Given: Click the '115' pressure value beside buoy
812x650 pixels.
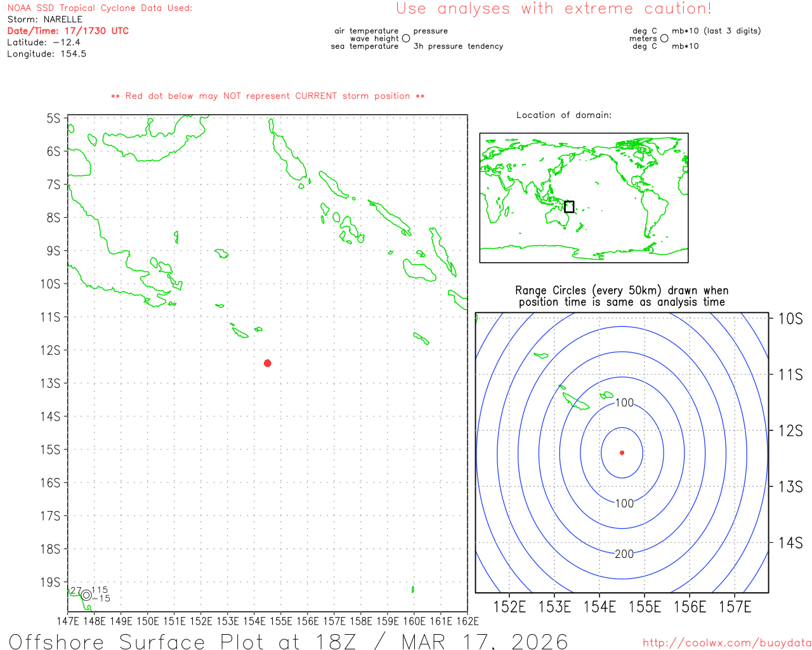Looking at the screenshot, I should (100, 590).
